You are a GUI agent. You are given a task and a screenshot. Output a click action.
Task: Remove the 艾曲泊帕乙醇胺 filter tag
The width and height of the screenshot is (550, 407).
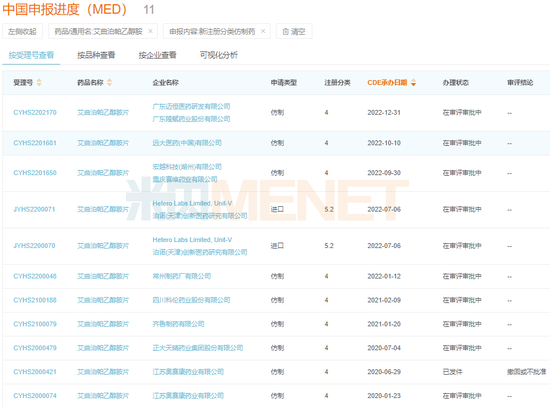(x=150, y=31)
